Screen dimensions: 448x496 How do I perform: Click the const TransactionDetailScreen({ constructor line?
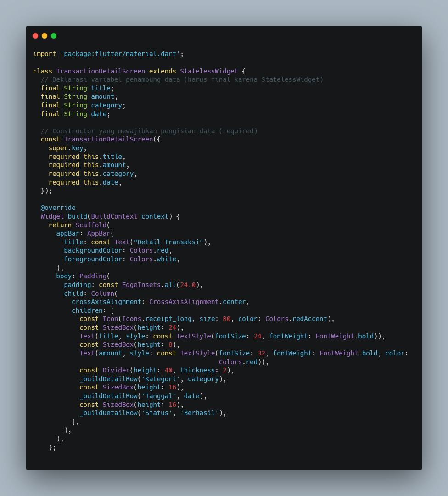click(101, 139)
